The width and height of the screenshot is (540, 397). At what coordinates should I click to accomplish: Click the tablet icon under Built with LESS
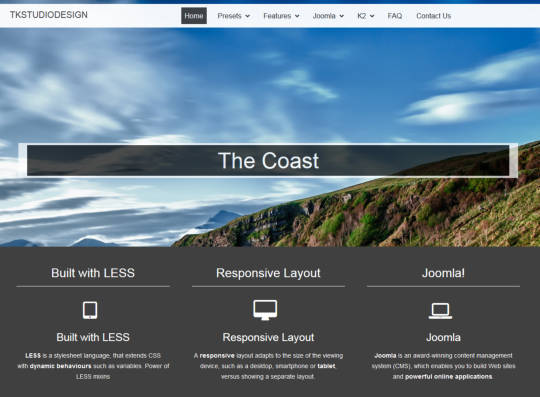90,310
